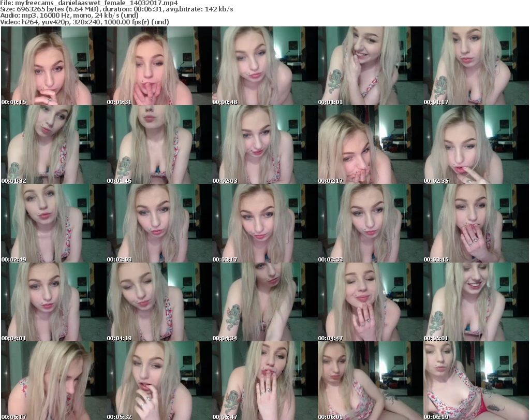Image resolution: width=530 pixels, height=420 pixels.
Task: Select the frame stamped 00:05:17
Action: point(54,381)
